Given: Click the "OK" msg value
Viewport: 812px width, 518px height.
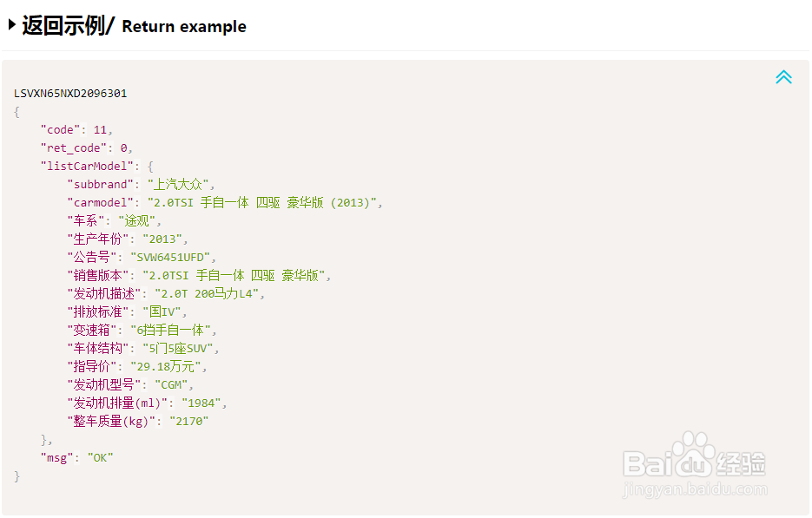Looking at the screenshot, I should pyautogui.click(x=100, y=457).
